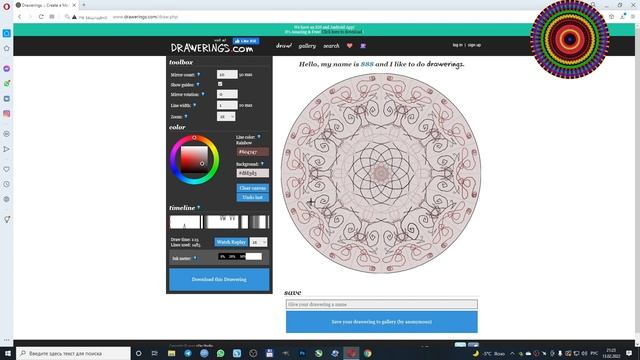The height and width of the screenshot is (360, 640).
Task: Open the replay speed dropdown
Action: [258, 242]
